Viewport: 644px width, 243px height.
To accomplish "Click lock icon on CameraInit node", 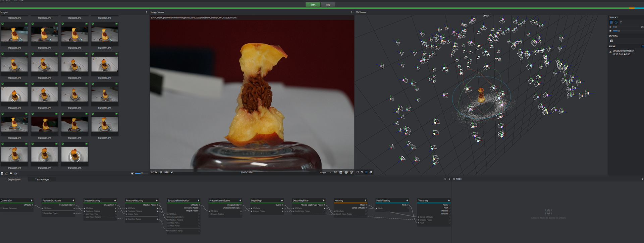I will 32,200.
